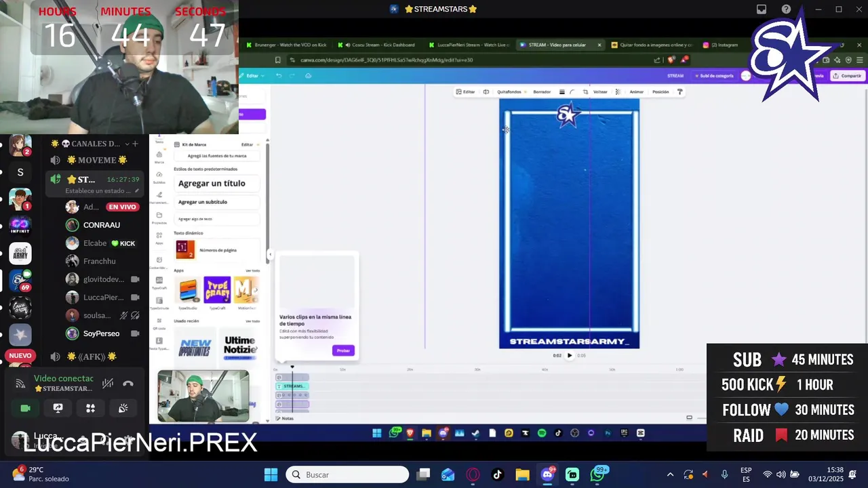The width and height of the screenshot is (868, 488).
Task: Open Notas at the bottom of Canva
Action: point(285,418)
